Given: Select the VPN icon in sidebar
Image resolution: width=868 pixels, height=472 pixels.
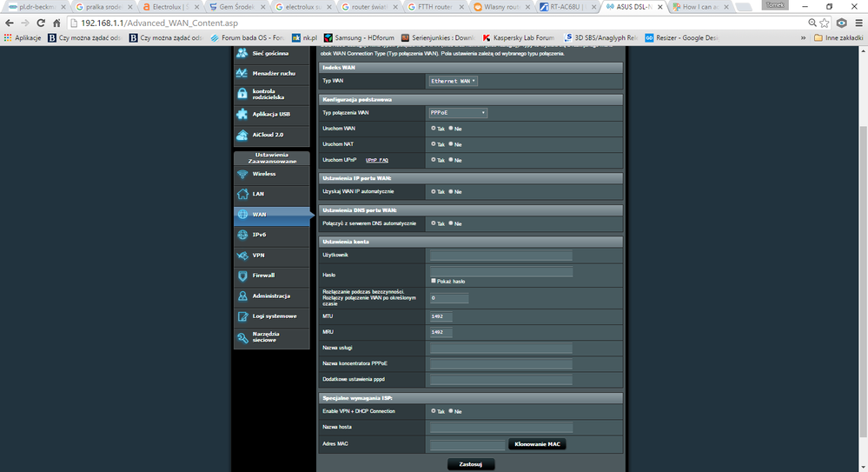Looking at the screenshot, I should (x=242, y=256).
